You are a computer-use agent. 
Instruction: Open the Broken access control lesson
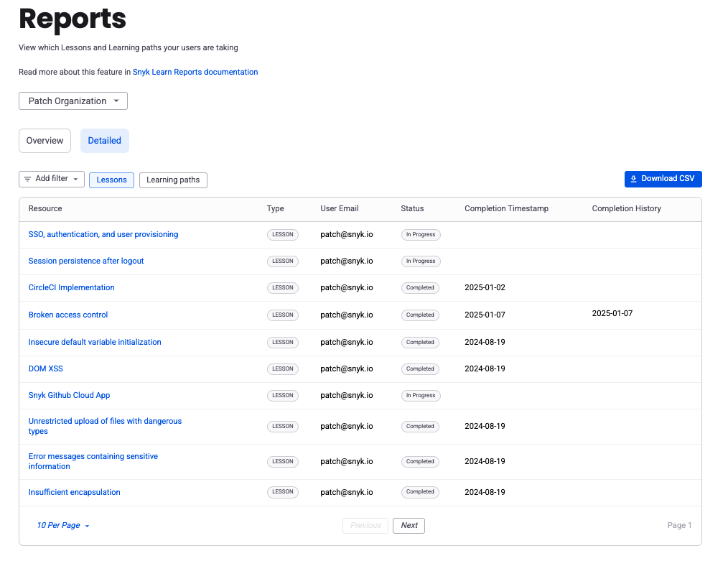[x=68, y=315]
